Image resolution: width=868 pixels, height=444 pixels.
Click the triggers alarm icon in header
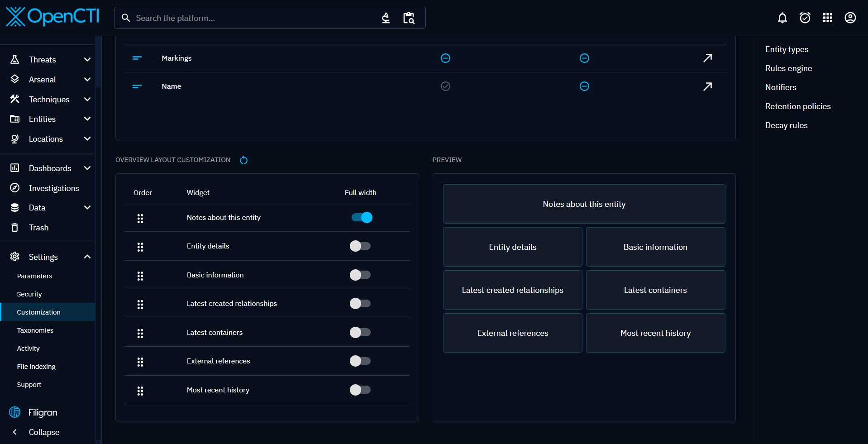(805, 18)
